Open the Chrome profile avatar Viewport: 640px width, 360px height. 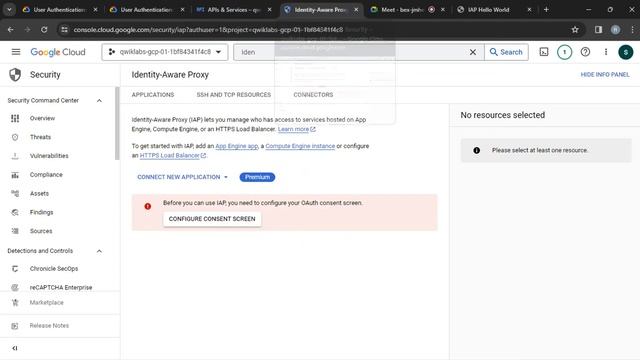click(x=616, y=29)
